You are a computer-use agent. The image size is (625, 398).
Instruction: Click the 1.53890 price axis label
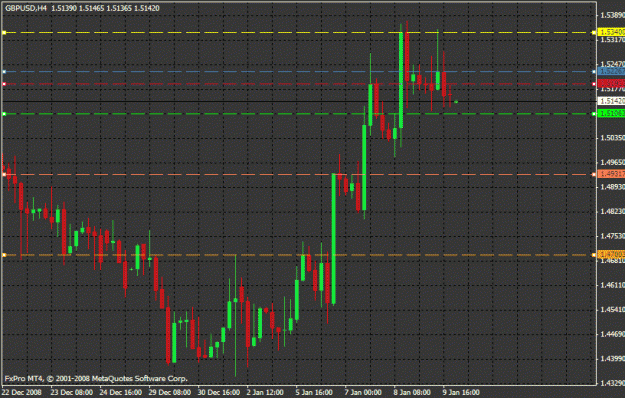612,15
